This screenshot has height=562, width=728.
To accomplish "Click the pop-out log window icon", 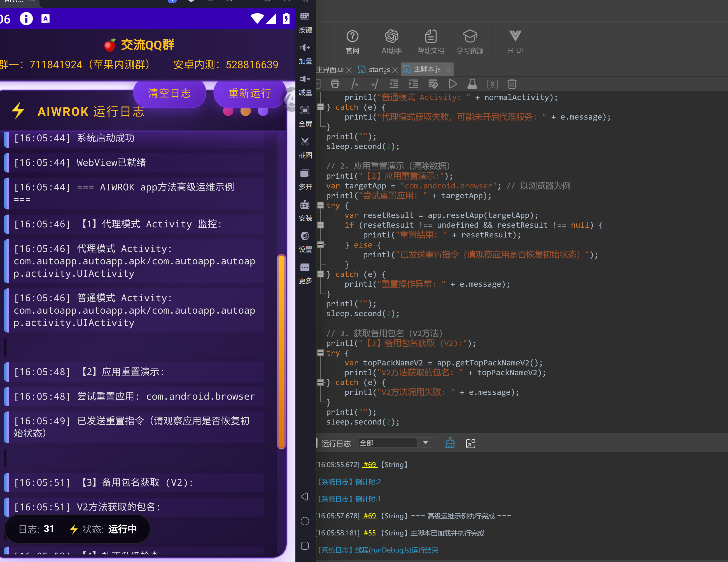I will [x=471, y=443].
